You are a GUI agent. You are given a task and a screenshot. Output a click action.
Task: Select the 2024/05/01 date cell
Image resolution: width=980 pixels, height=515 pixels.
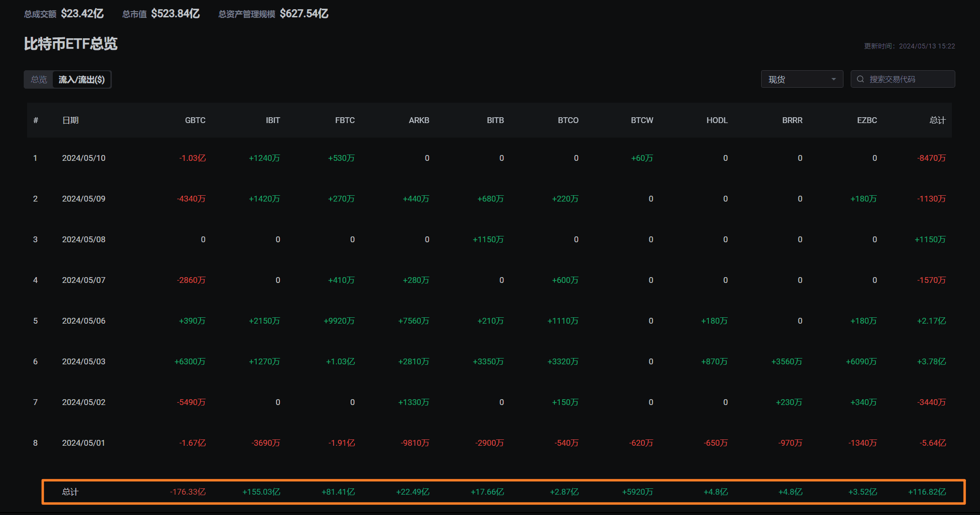coord(84,443)
